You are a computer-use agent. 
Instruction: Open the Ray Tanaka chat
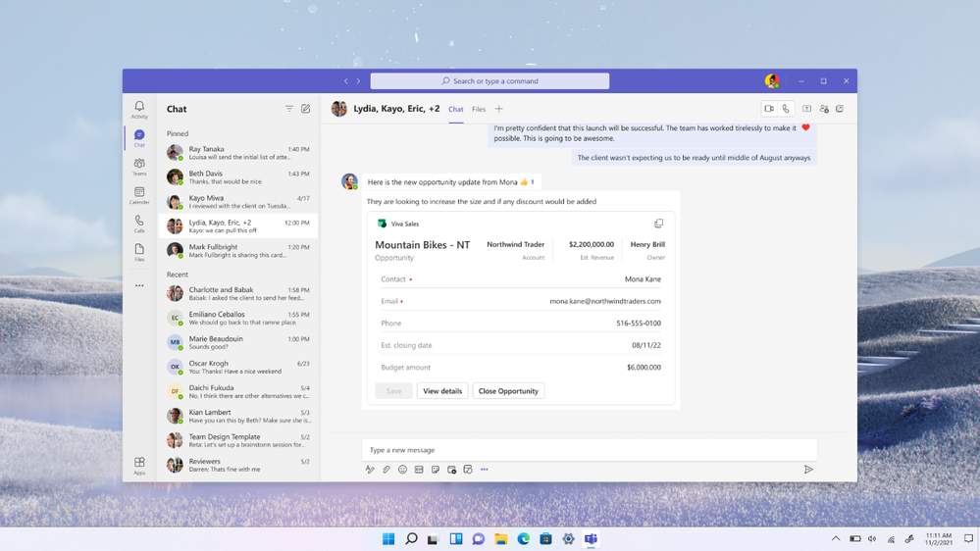pyautogui.click(x=238, y=152)
